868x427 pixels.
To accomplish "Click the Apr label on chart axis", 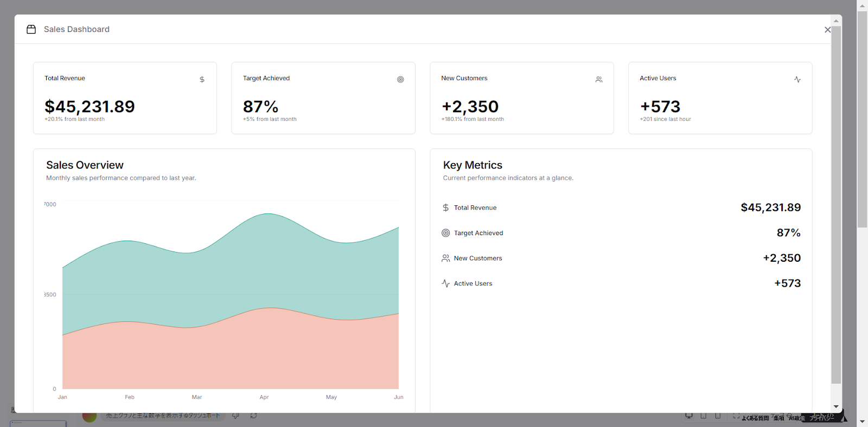I will [264, 397].
